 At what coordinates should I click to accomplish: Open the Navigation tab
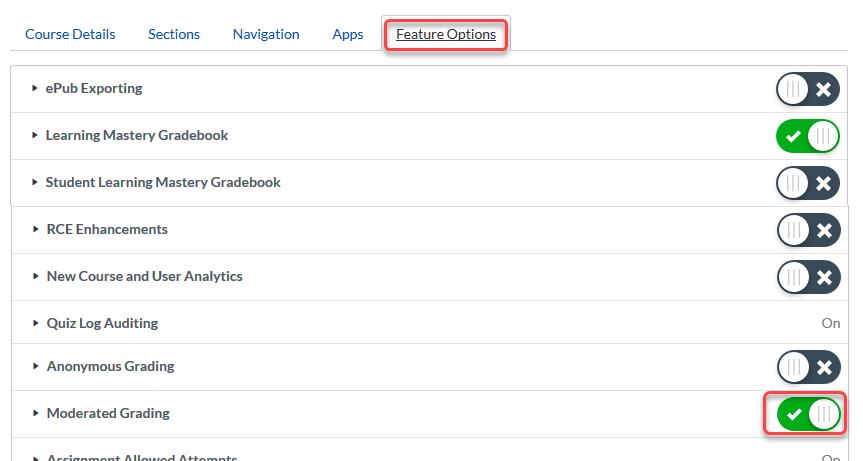click(x=266, y=34)
